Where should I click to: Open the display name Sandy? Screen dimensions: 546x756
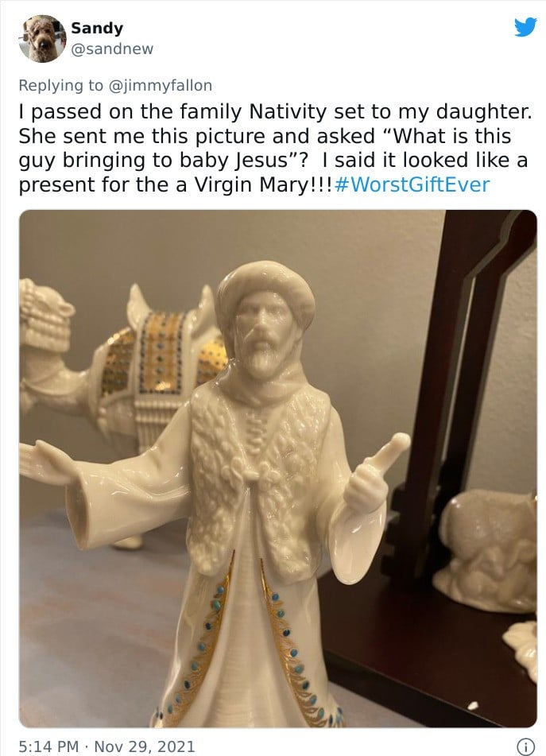[x=97, y=28]
